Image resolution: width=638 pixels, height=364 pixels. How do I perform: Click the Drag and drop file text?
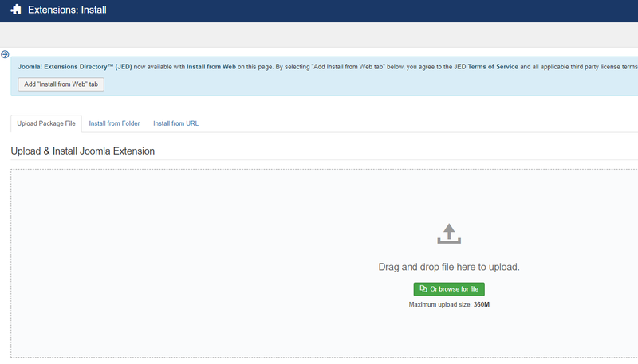click(x=449, y=267)
